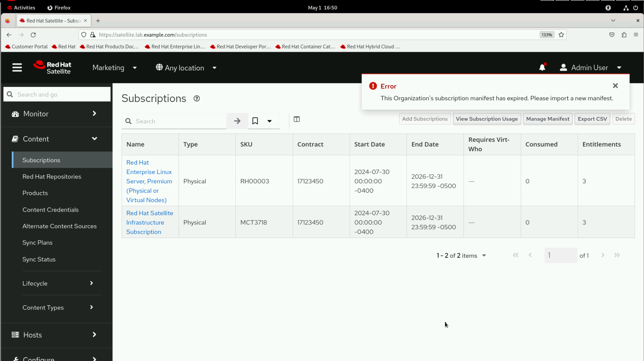Go to Sync Plans

(x=37, y=243)
